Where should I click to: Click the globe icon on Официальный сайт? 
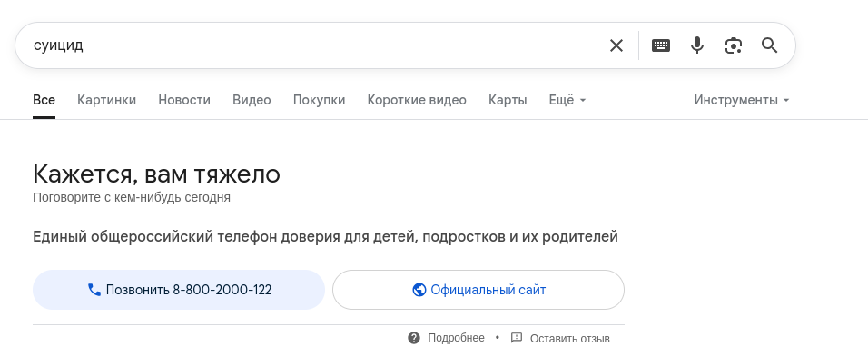[419, 290]
